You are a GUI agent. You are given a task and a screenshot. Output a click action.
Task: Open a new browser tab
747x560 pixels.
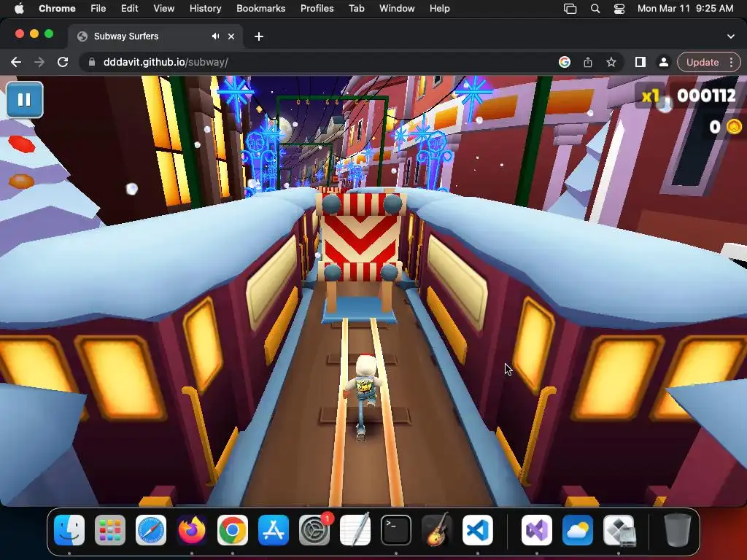259,36
